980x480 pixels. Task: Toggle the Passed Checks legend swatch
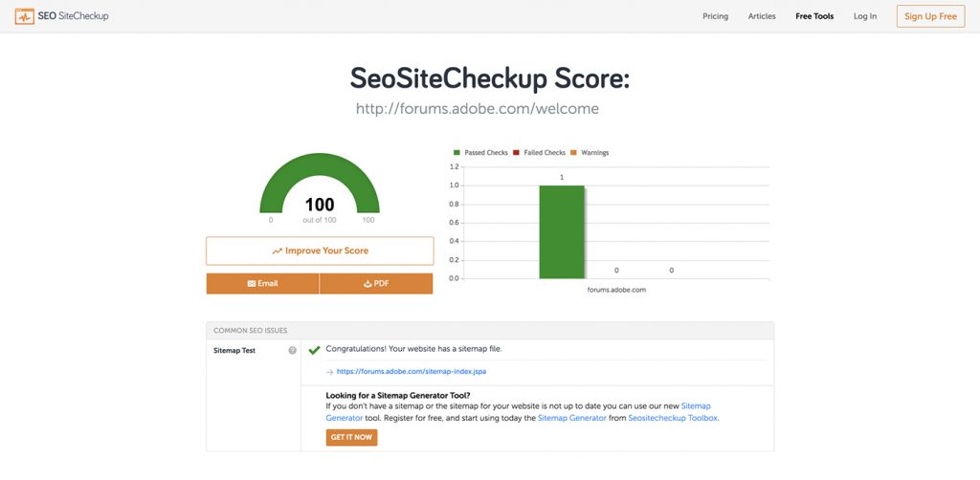[457, 153]
